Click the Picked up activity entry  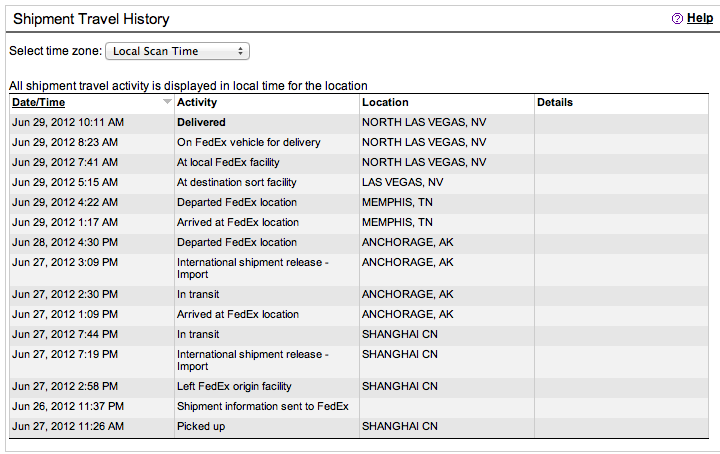[x=201, y=426]
